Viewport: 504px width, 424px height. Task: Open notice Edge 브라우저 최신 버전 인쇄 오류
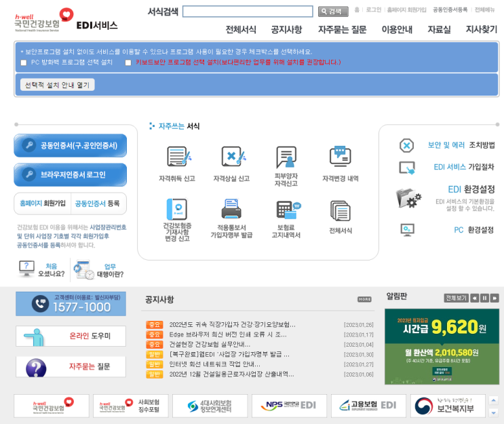[x=228, y=334]
